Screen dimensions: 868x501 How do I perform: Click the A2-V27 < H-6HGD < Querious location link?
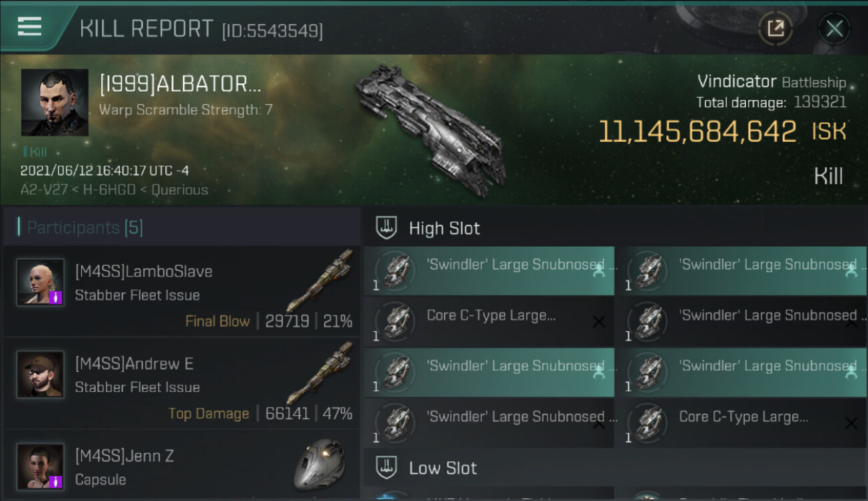pos(114,190)
